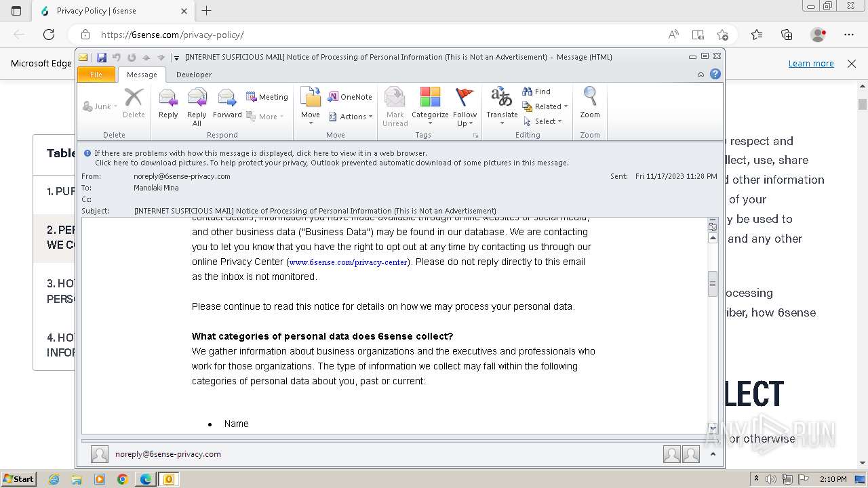Customize Quick Access Toolbar dropdown arrow

tap(176, 58)
